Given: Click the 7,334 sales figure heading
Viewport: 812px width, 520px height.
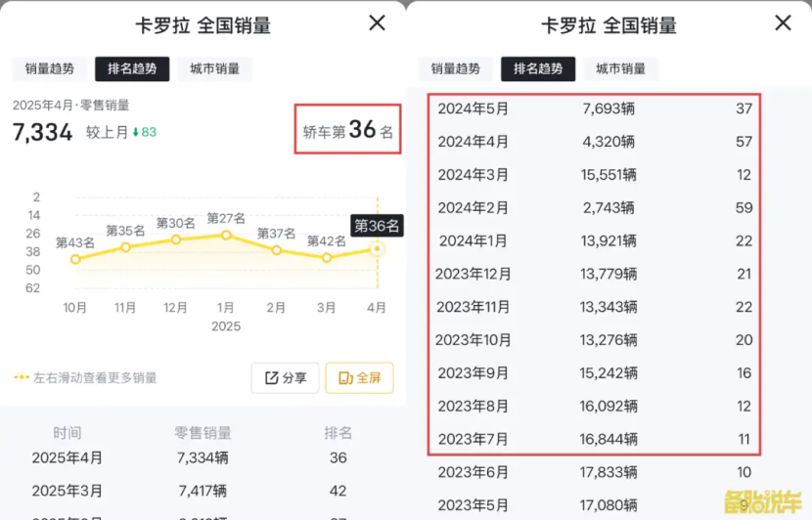Looking at the screenshot, I should pyautogui.click(x=42, y=133).
